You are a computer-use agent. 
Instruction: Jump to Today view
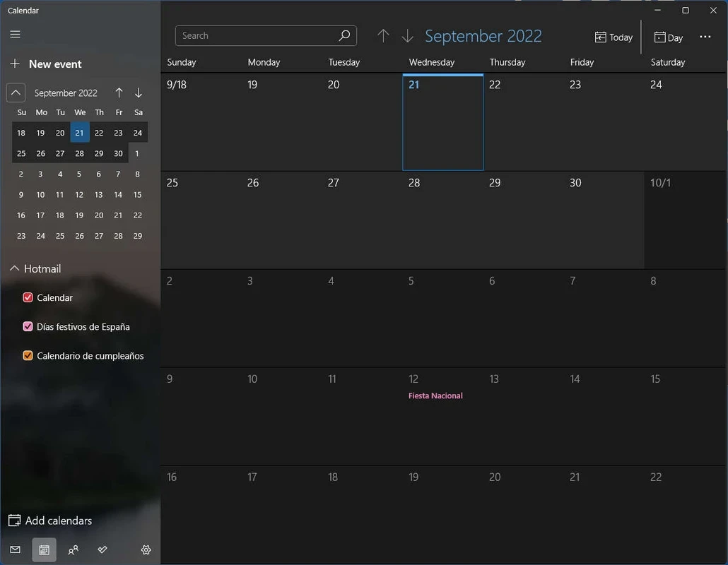coord(613,37)
